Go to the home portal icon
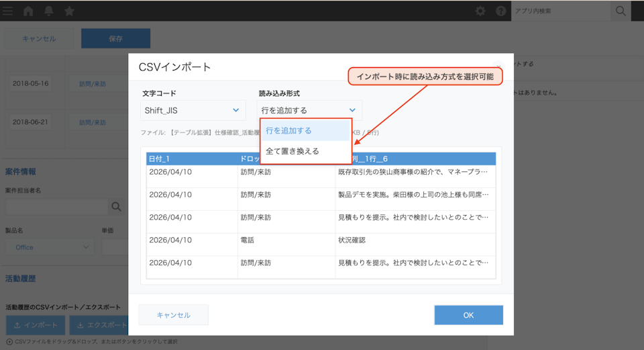 coord(28,11)
